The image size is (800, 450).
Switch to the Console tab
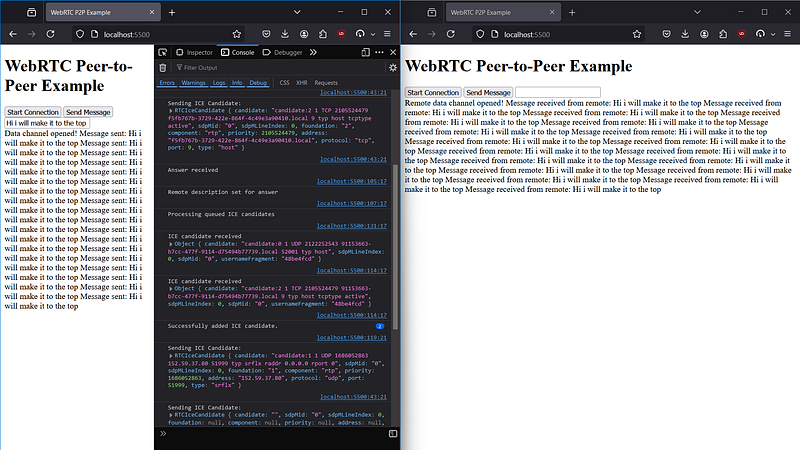(237, 52)
